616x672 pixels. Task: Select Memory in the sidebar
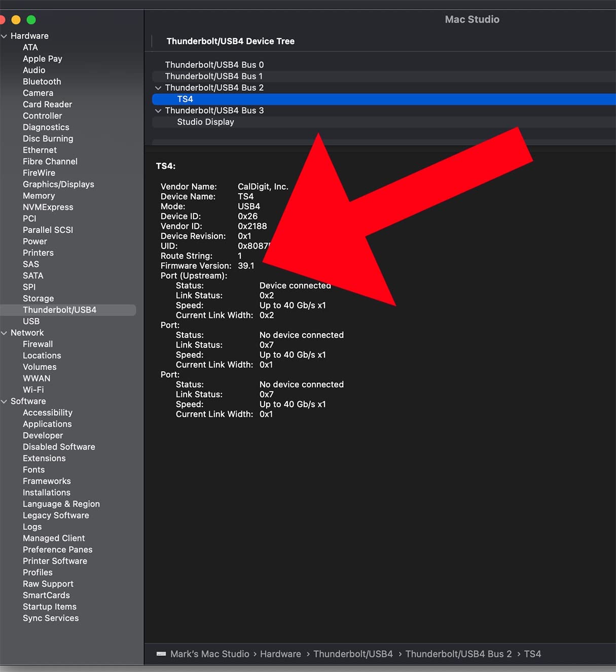[39, 196]
